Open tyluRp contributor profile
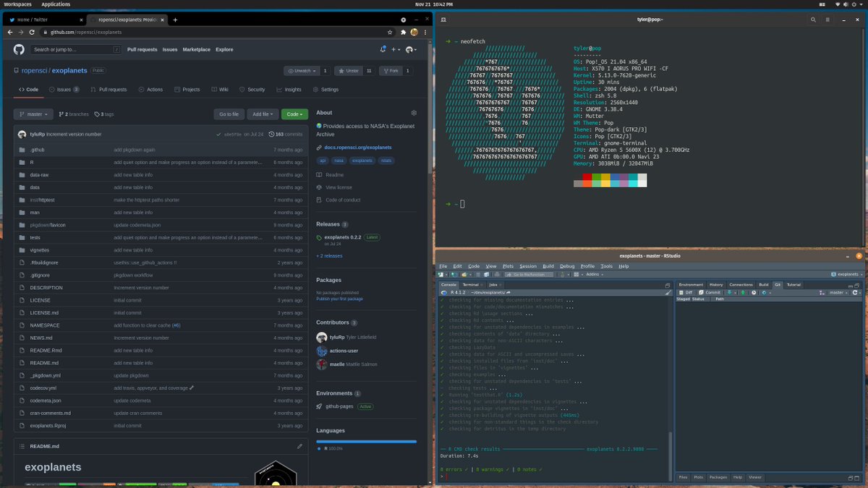868x488 pixels. tap(336, 337)
